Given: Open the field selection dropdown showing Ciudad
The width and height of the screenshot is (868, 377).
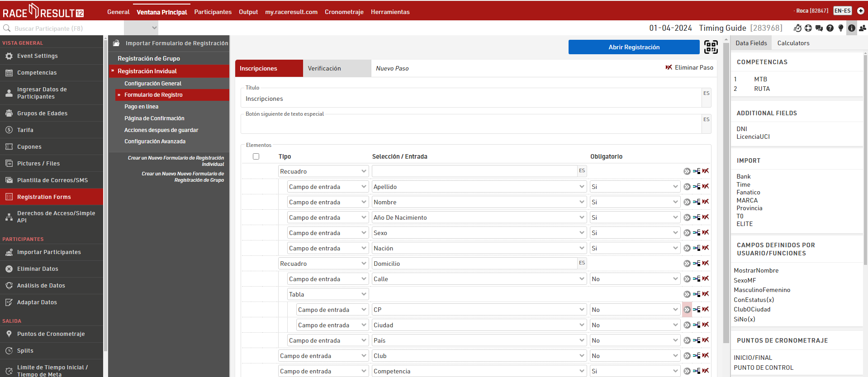Looking at the screenshot, I should (479, 325).
